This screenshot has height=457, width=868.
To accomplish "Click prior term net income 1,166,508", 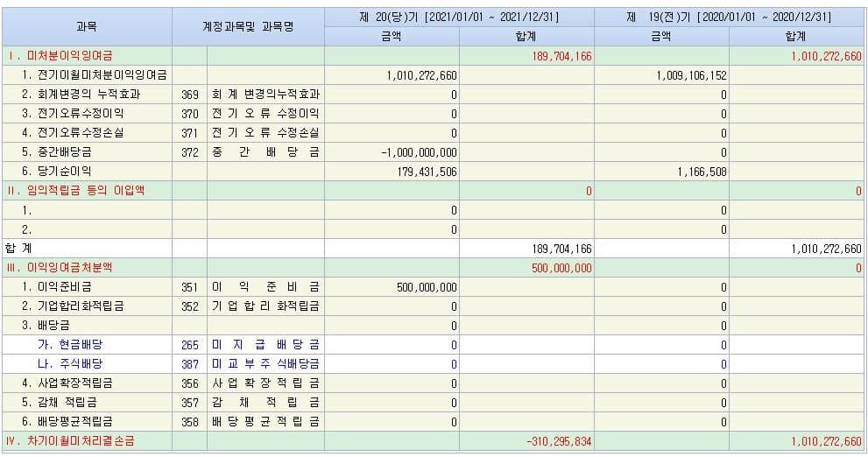I will tap(702, 172).
